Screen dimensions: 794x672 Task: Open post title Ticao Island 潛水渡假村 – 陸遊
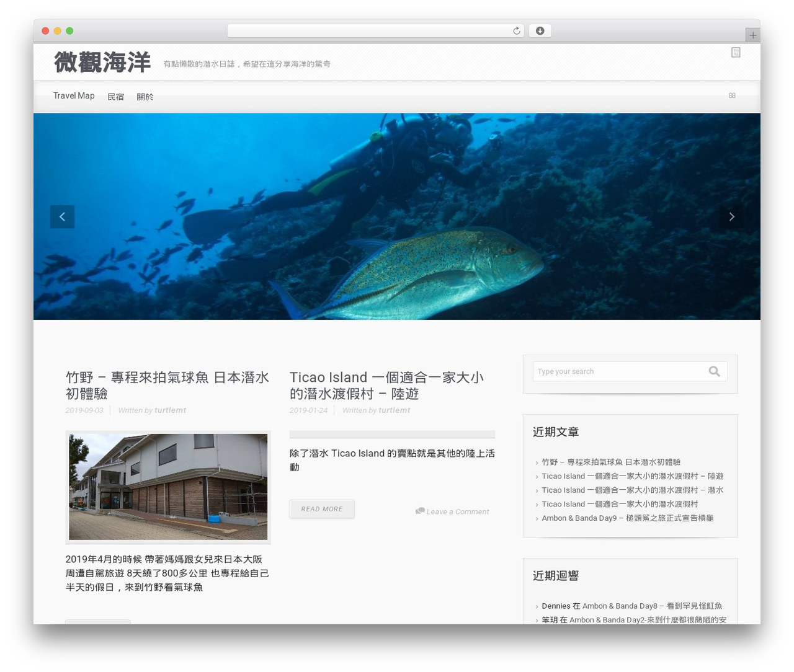click(386, 386)
